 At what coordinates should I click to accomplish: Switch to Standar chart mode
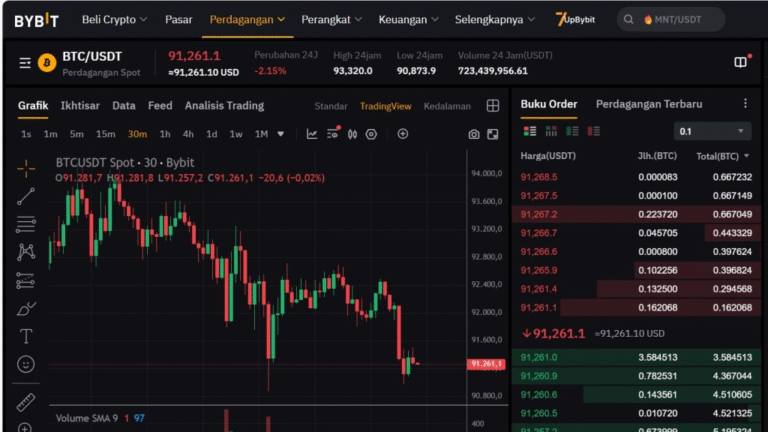(331, 106)
